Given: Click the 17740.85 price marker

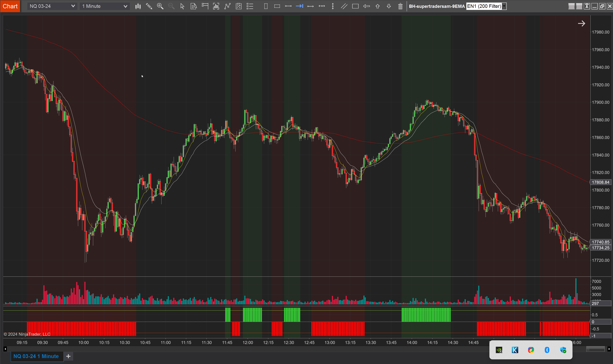Looking at the screenshot, I should point(601,242).
